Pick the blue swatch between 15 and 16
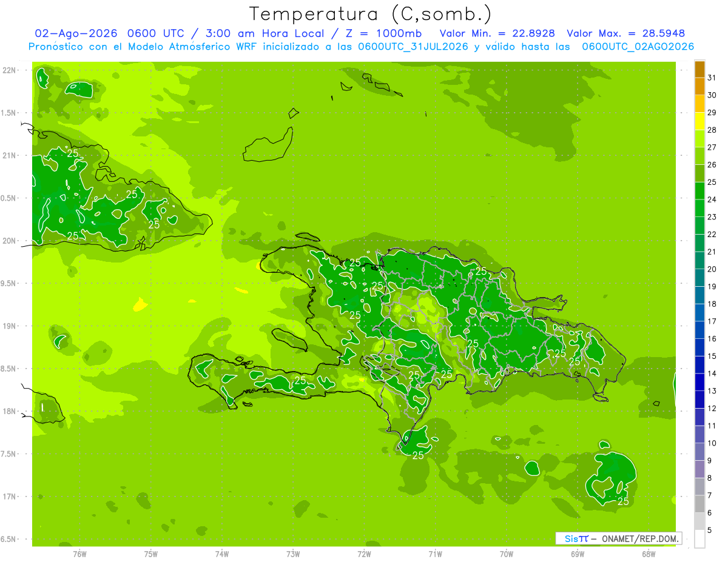 (699, 347)
